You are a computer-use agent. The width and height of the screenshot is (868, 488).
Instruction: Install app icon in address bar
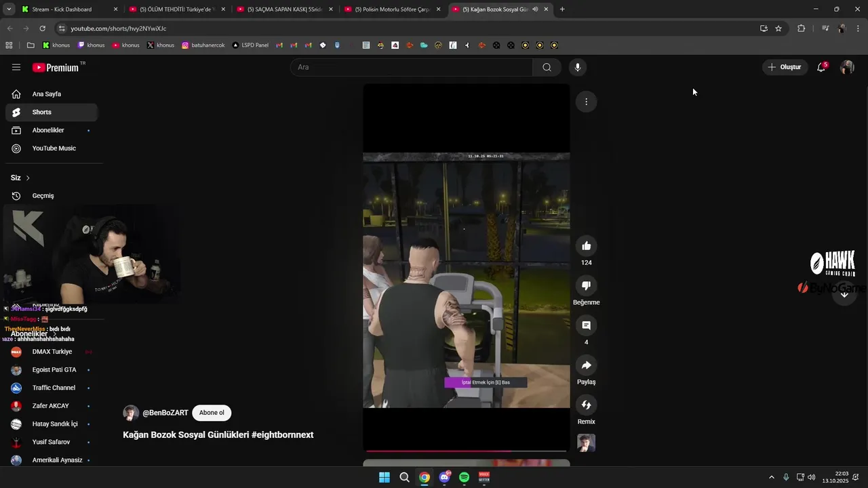764,28
